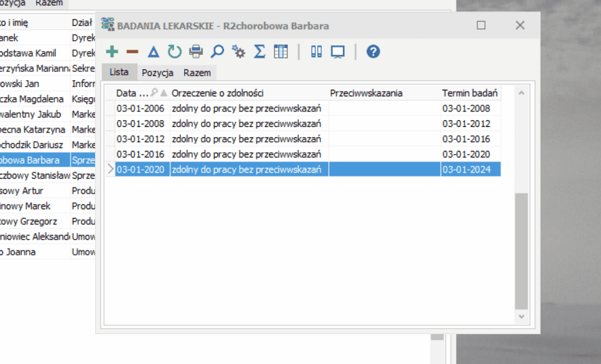Select date cell 03-01-2006

pos(141,109)
